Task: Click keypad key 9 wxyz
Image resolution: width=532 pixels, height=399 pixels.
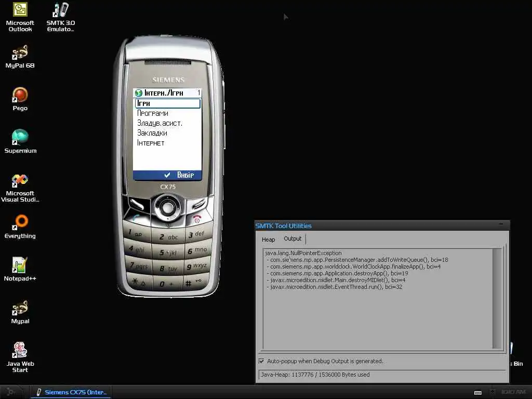Action: (197, 267)
